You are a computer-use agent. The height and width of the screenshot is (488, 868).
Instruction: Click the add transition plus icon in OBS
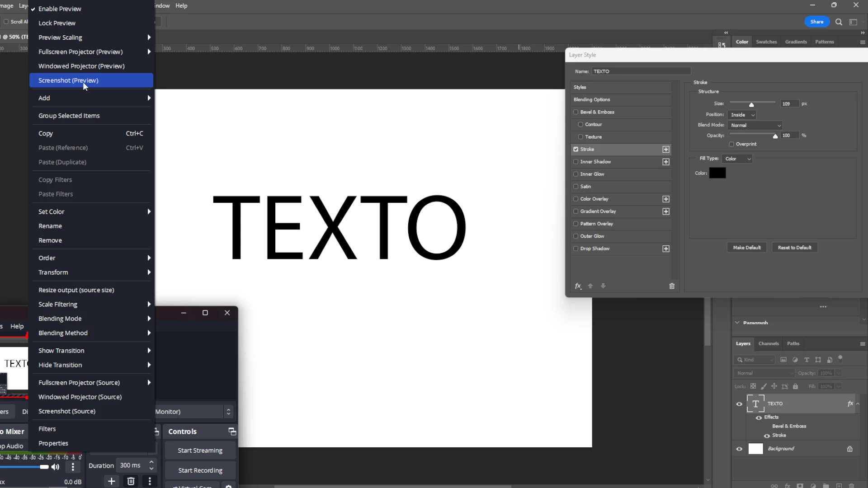tap(111, 481)
